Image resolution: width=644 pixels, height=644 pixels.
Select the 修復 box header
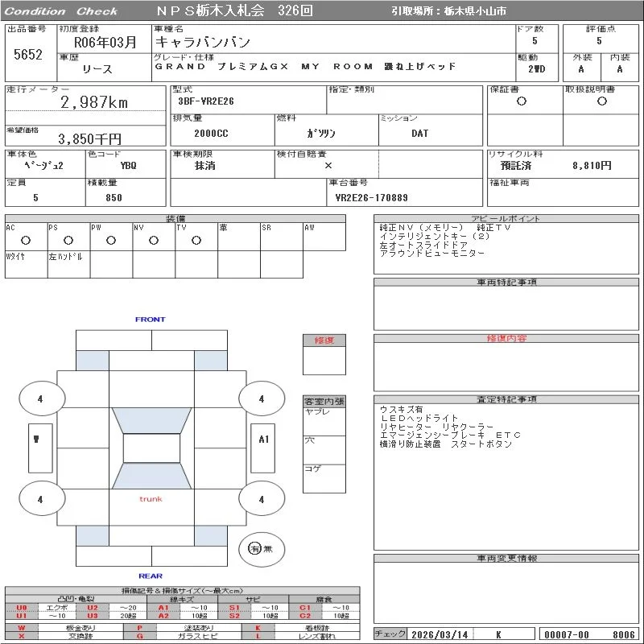coord(324,341)
